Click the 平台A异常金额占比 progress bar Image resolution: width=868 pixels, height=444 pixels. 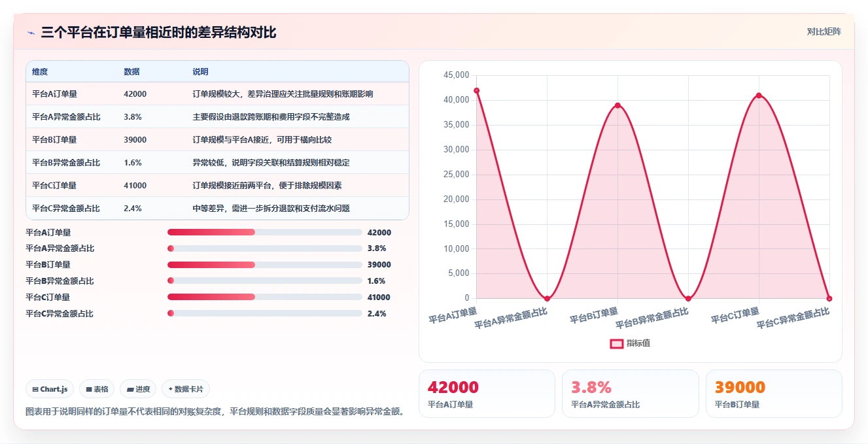[x=264, y=248]
